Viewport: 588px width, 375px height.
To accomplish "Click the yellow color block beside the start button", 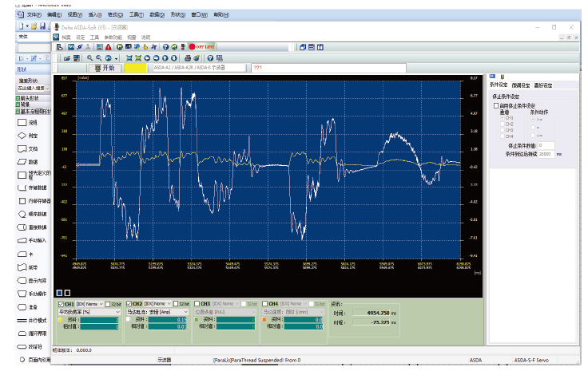I will click(x=135, y=69).
